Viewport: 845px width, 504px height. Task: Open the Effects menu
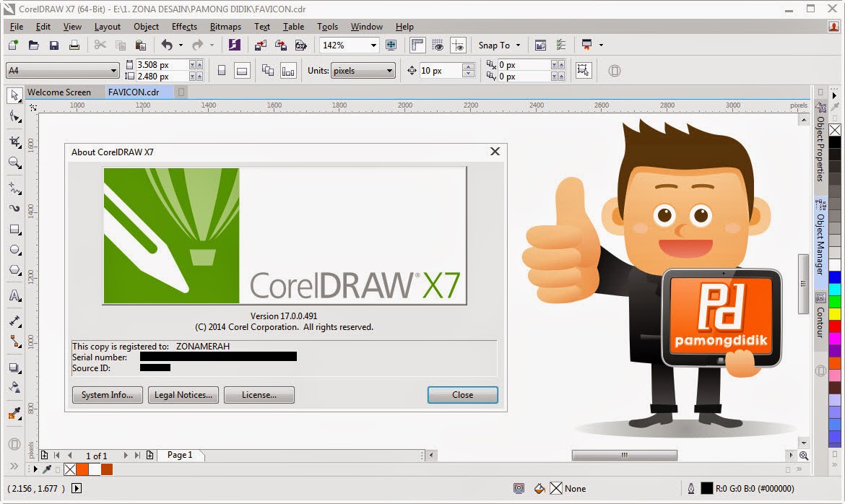184,27
